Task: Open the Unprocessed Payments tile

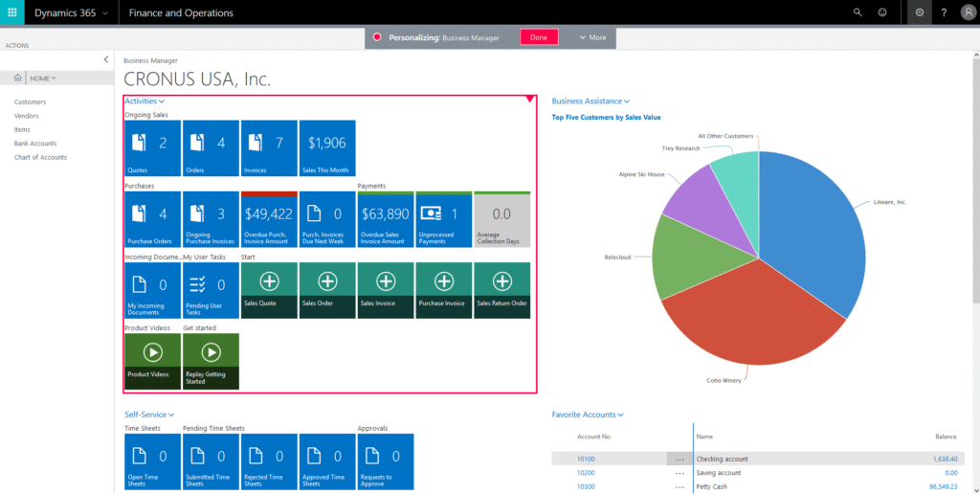Action: click(x=444, y=219)
